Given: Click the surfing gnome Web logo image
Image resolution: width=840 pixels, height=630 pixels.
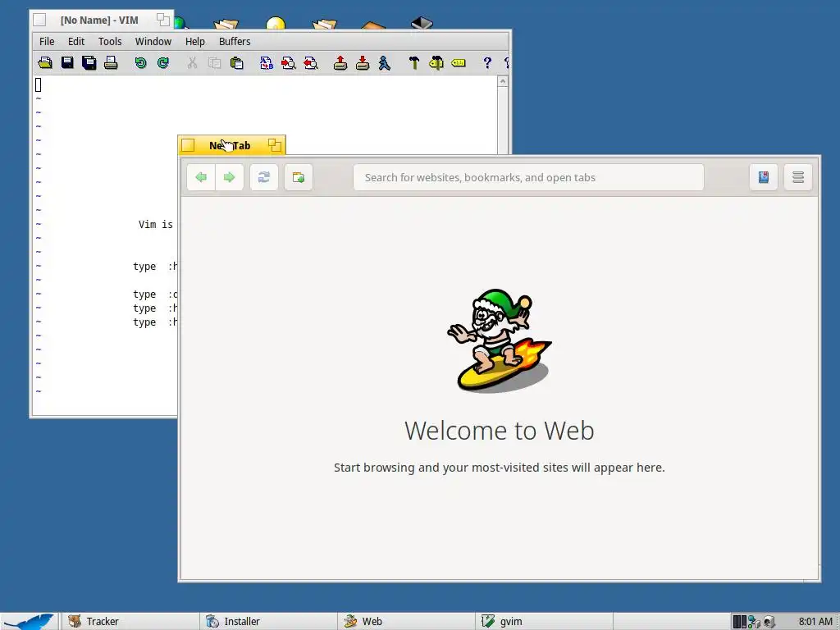Looking at the screenshot, I should 500,340.
